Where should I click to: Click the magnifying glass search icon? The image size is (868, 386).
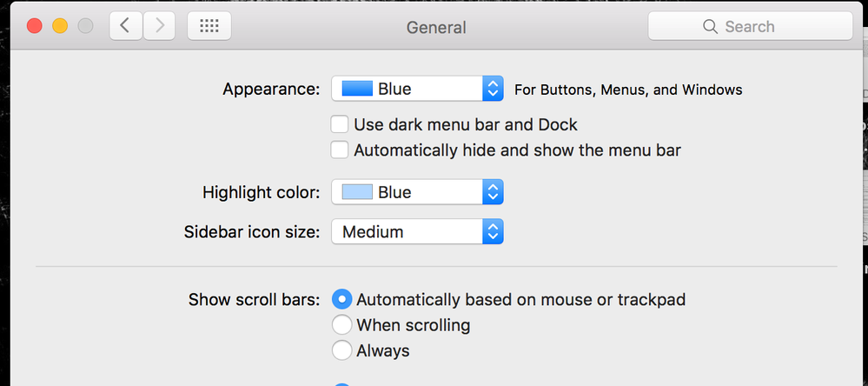click(x=710, y=27)
